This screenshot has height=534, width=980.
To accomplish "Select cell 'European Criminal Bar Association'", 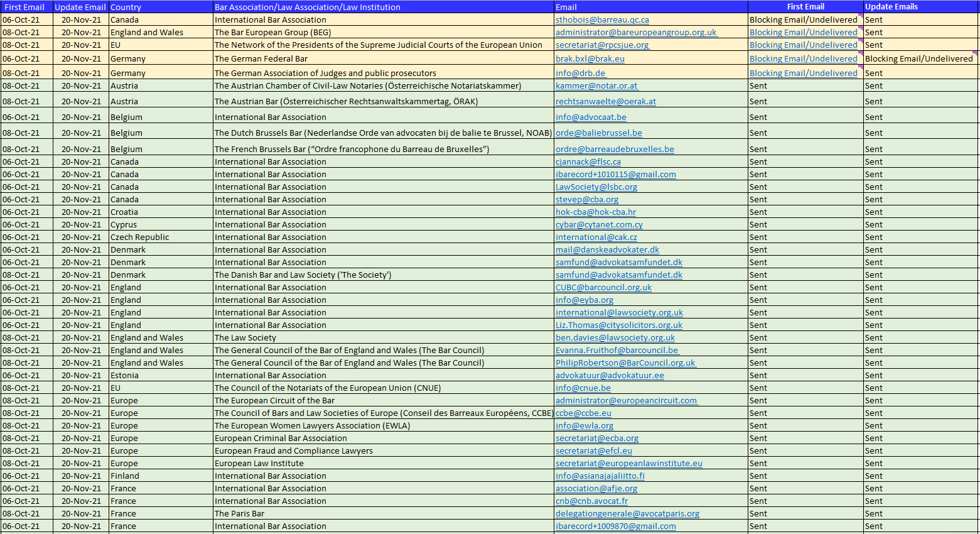I will [x=384, y=439].
